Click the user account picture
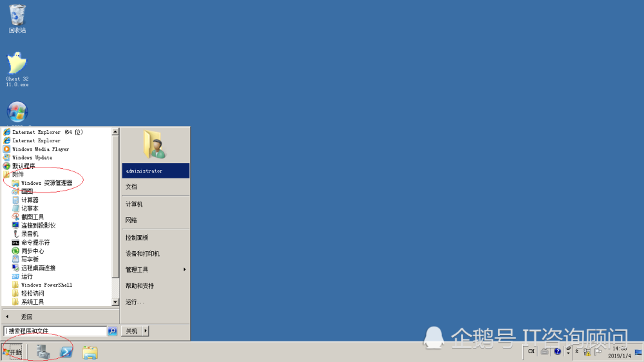 pyautogui.click(x=155, y=144)
